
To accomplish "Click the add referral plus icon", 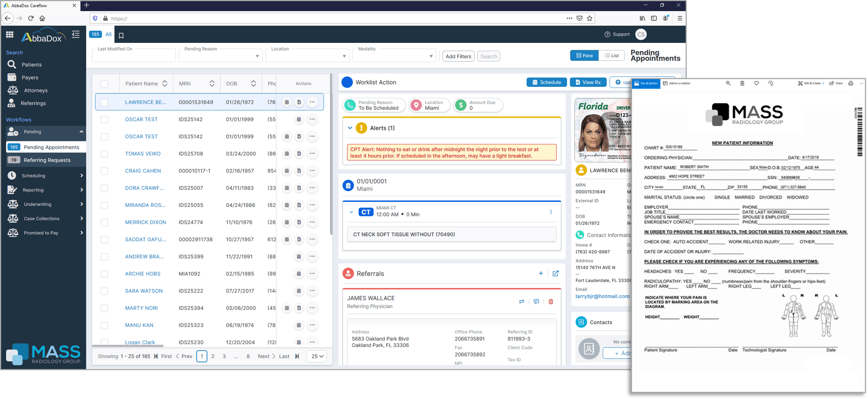I will pyautogui.click(x=540, y=273).
